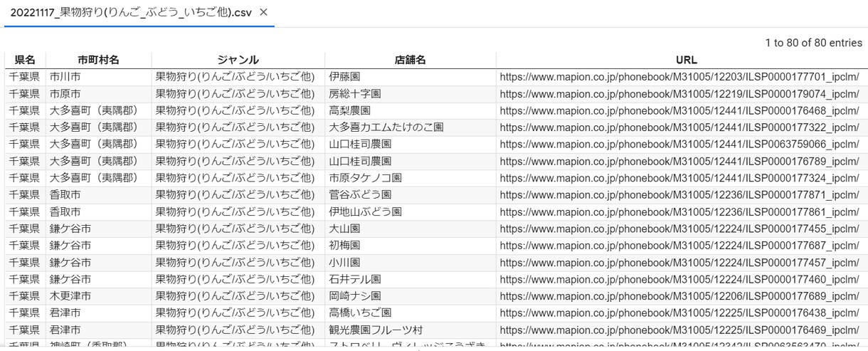Click 君津市 cell in 観光農園フルーツ村 row
Image resolution: width=868 pixels, height=351 pixels.
98,330
